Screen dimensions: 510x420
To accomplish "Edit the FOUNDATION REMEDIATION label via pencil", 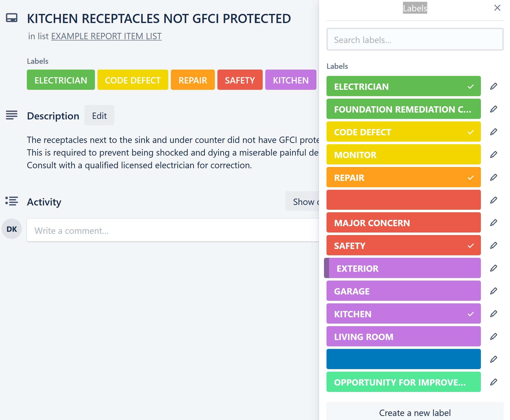I will tap(494, 109).
